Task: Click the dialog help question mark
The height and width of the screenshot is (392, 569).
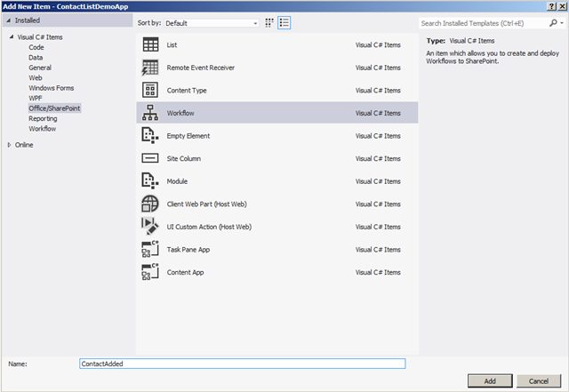Action: 551,6
